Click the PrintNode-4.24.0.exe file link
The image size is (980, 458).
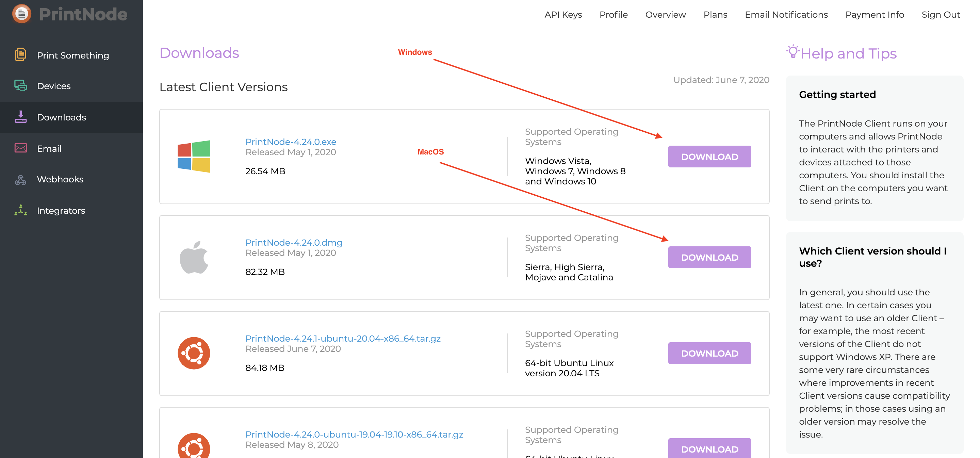[291, 142]
